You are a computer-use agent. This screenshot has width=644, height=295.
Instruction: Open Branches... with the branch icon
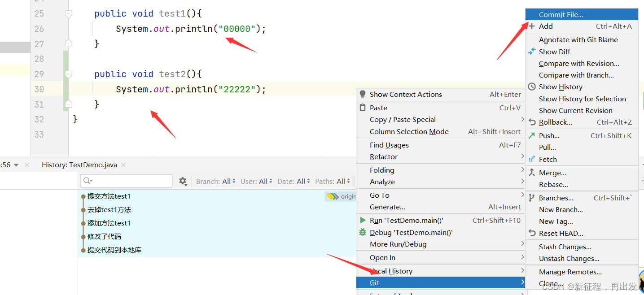coord(582,198)
